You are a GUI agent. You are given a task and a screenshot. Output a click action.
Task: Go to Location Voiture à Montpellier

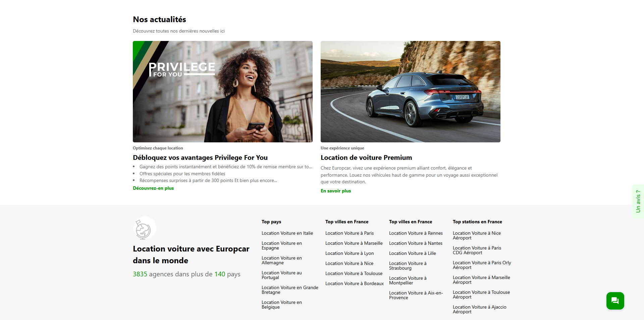coord(408,280)
